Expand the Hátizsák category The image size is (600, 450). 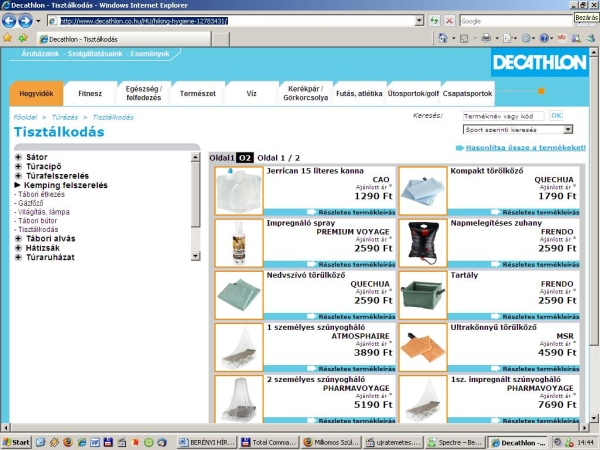[18, 248]
